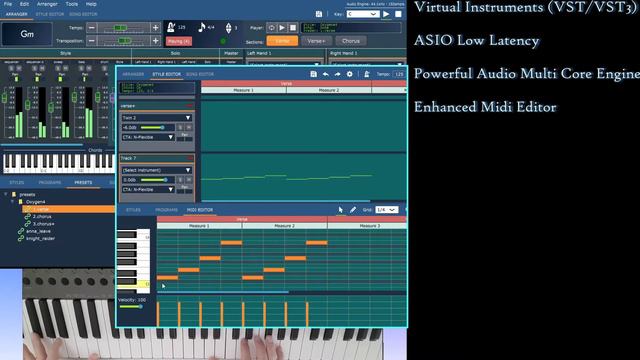Open Style Editor settings gear
The width and height of the screenshot is (640, 360).
[x=350, y=74]
